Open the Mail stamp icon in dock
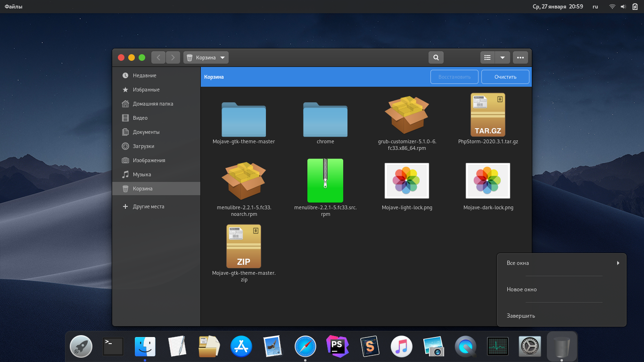The image size is (644, 362). point(272,347)
